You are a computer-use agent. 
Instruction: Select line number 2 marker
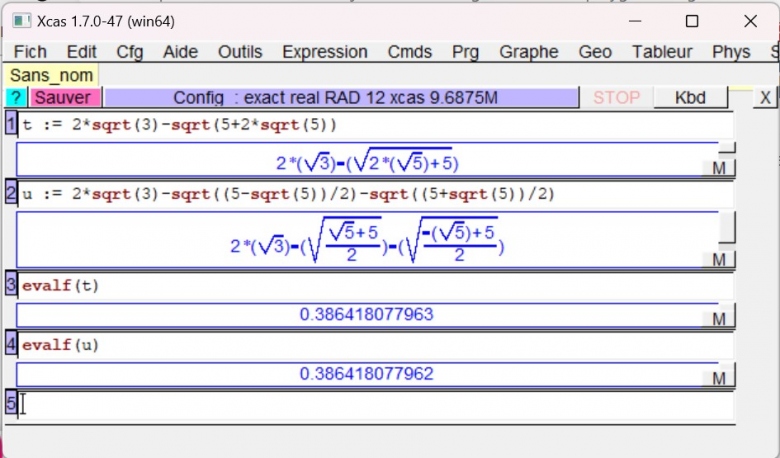pyautogui.click(x=11, y=194)
